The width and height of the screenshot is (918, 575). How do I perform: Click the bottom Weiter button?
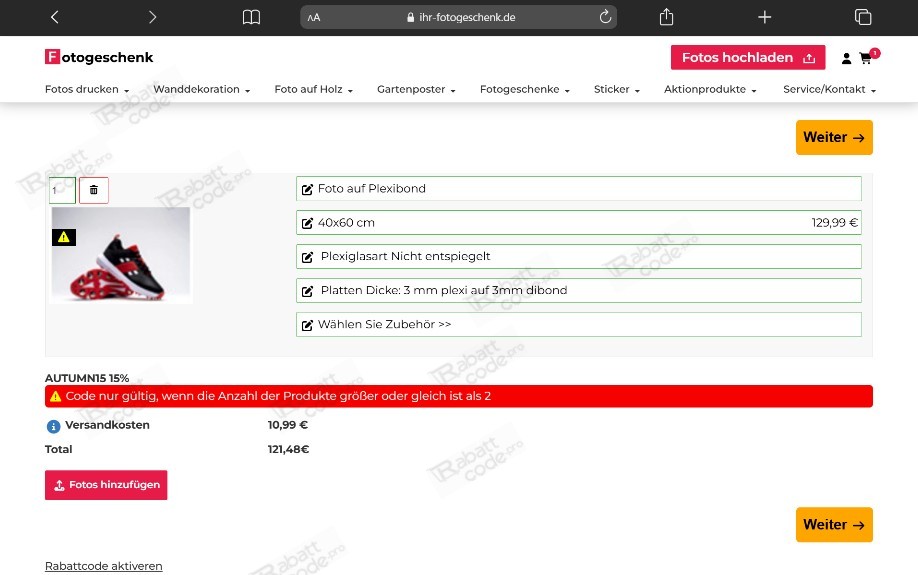[x=834, y=525]
